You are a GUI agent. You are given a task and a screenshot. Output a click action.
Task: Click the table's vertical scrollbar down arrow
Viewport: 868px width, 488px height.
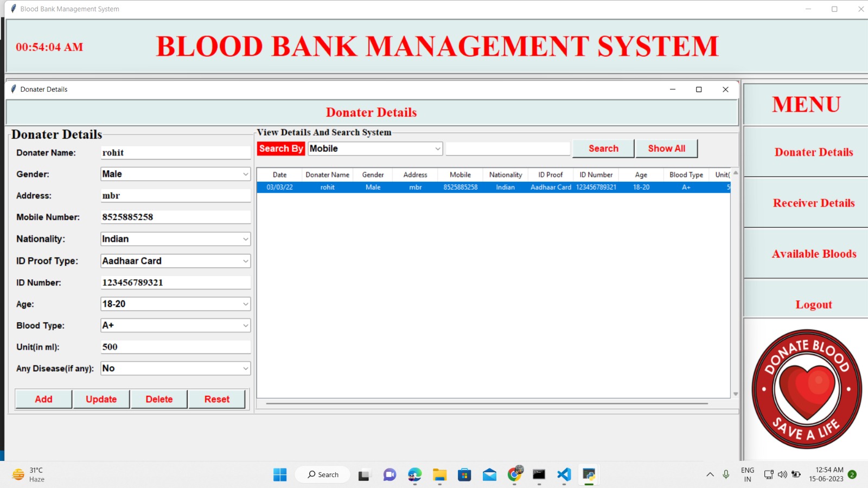click(736, 394)
